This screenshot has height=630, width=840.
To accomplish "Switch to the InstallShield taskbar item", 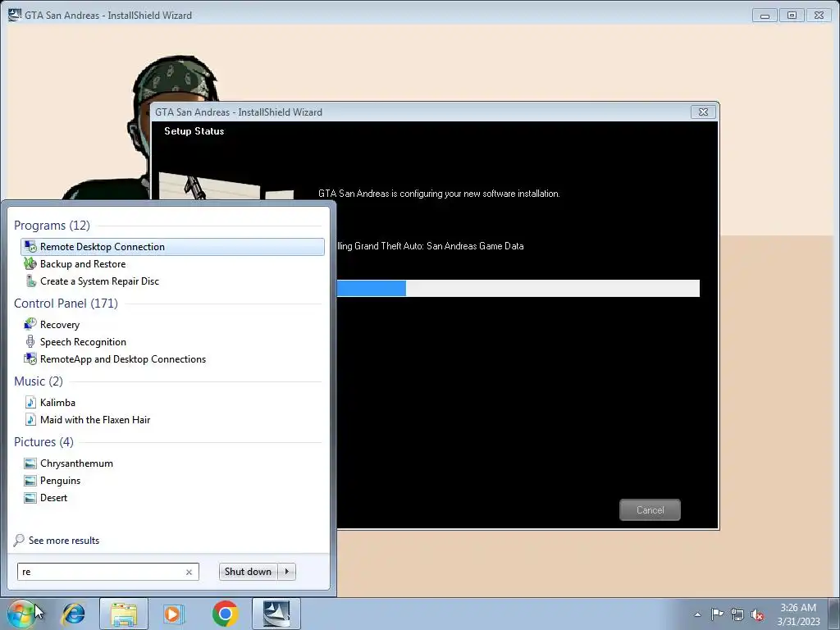I will [276, 614].
